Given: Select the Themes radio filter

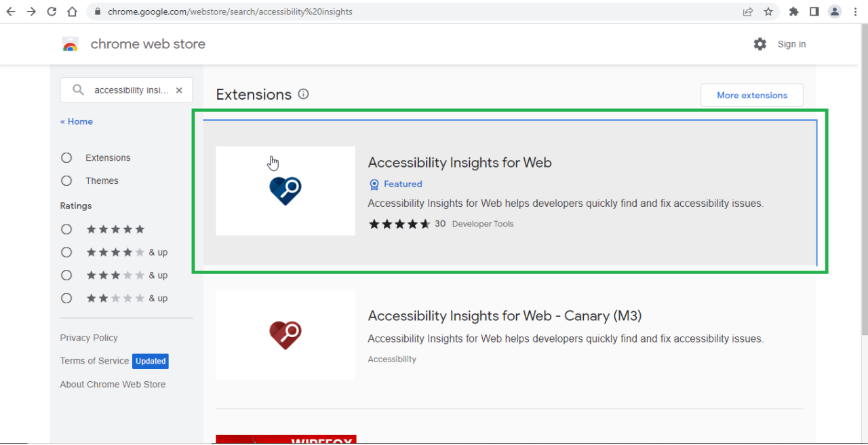Looking at the screenshot, I should click(x=66, y=181).
